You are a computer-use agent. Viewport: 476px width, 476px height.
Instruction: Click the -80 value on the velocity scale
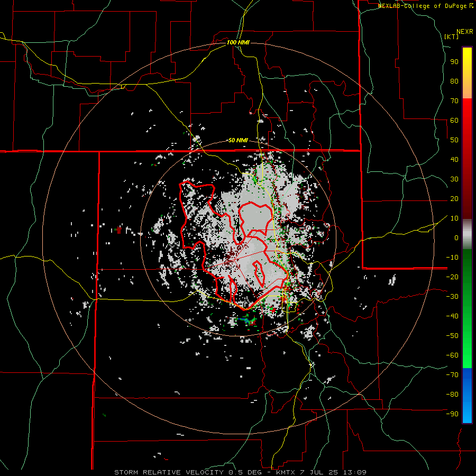point(452,395)
